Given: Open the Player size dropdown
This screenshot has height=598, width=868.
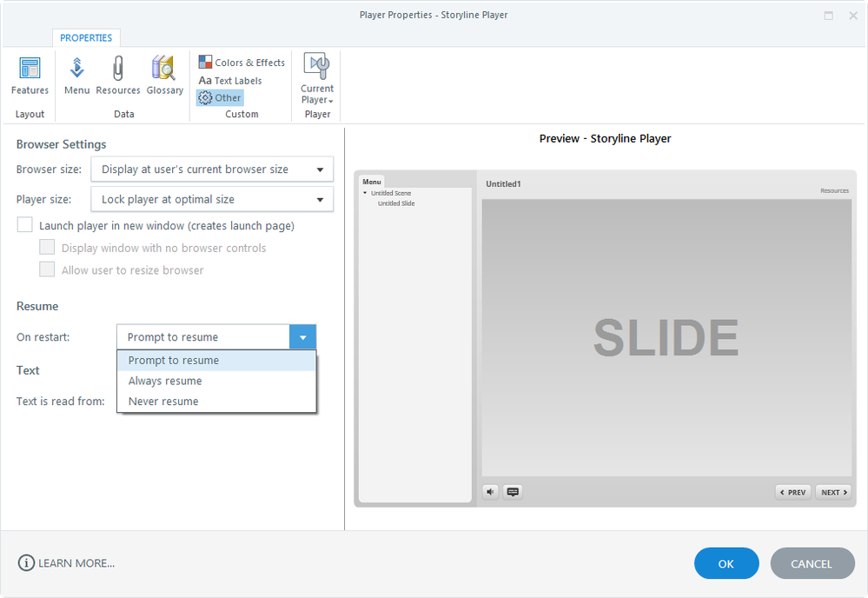Looking at the screenshot, I should 212,199.
